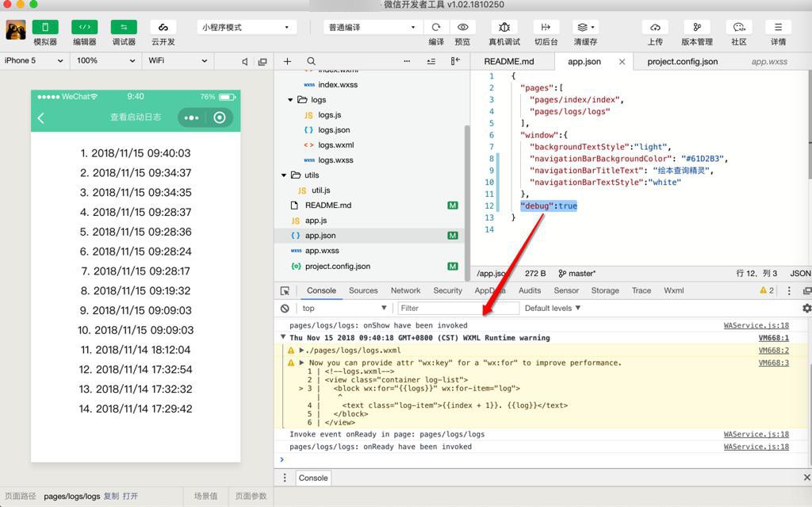Click the upload (上传) icon
812x507 pixels.
click(655, 27)
